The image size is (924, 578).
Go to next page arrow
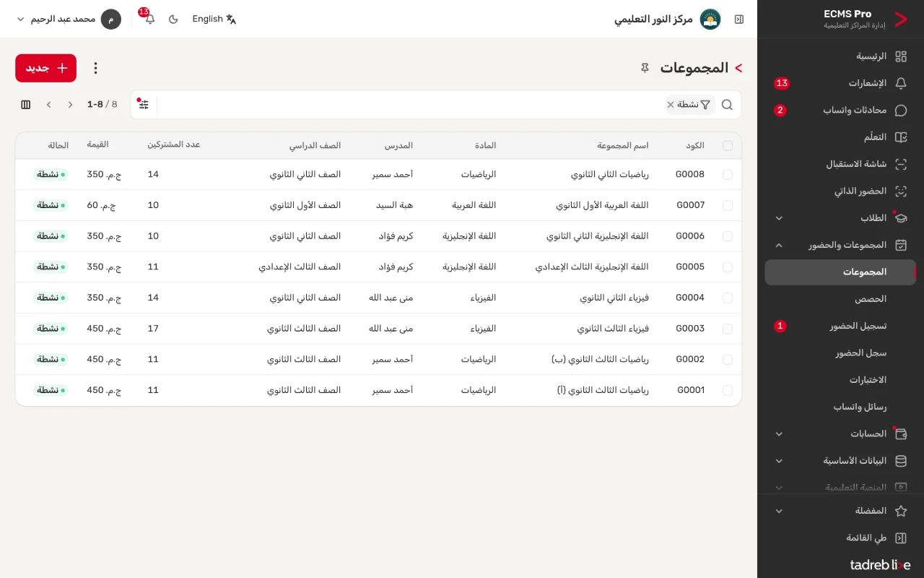pyautogui.click(x=49, y=105)
